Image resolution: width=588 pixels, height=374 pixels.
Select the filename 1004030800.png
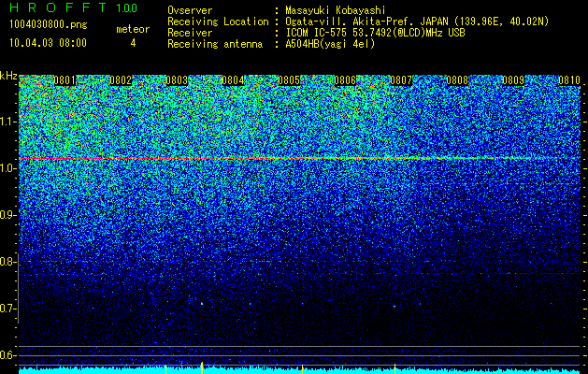pos(49,24)
